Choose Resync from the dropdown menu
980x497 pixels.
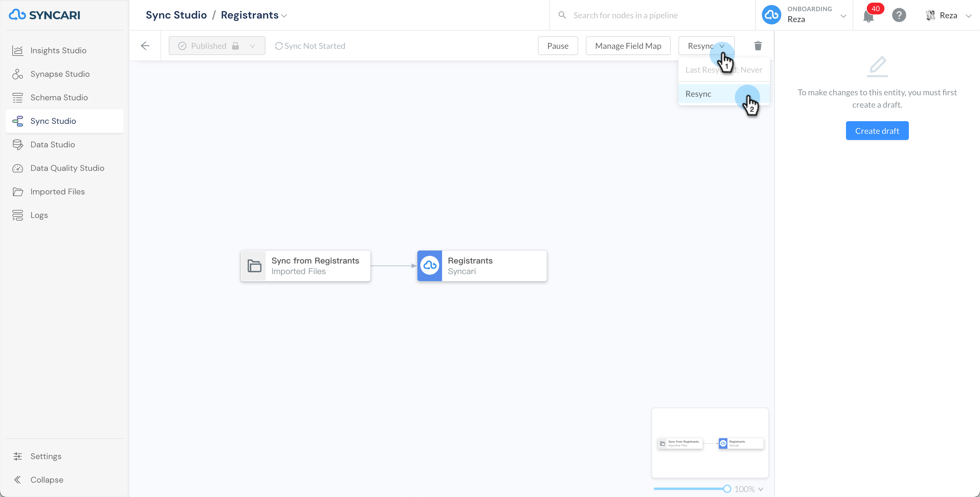(x=724, y=94)
